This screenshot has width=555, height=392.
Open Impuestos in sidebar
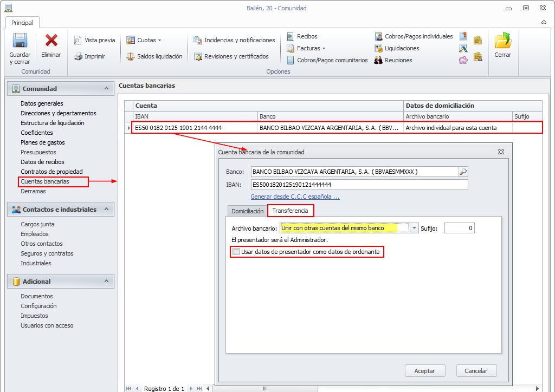click(34, 316)
